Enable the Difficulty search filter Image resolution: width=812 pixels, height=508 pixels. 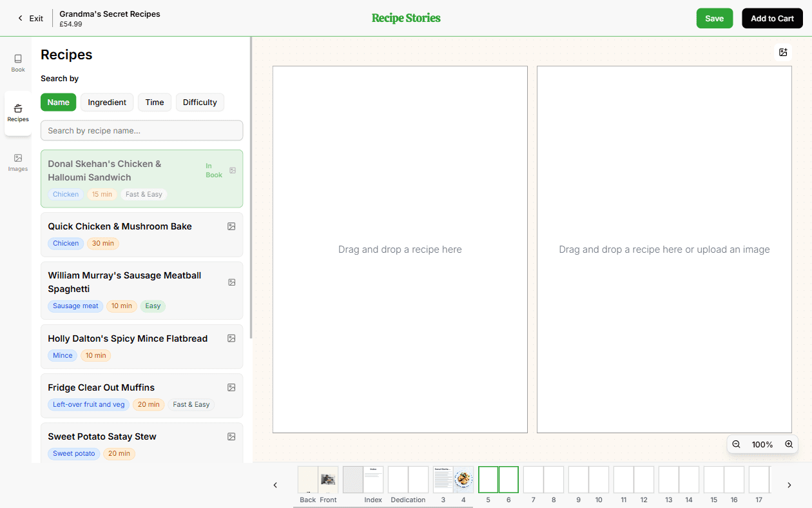[200, 102]
